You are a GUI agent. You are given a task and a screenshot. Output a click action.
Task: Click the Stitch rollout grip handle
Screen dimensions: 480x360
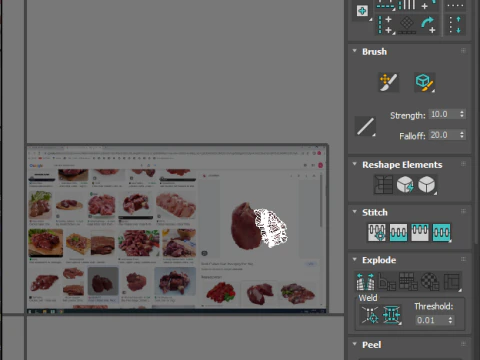(463, 212)
